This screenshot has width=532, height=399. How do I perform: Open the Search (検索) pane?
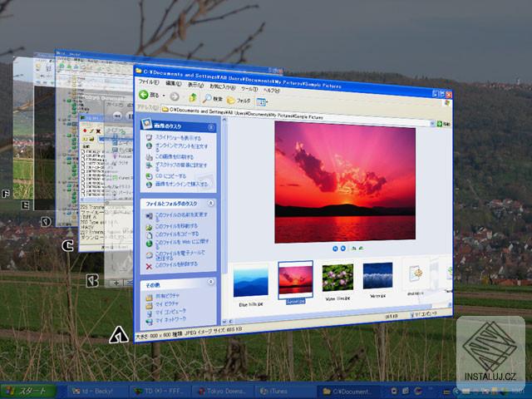(x=213, y=99)
